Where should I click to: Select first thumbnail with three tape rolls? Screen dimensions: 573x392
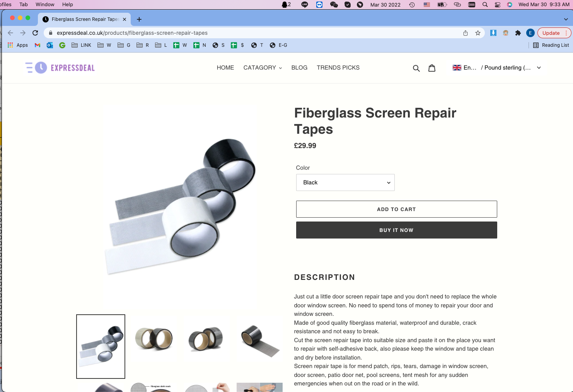point(101,346)
